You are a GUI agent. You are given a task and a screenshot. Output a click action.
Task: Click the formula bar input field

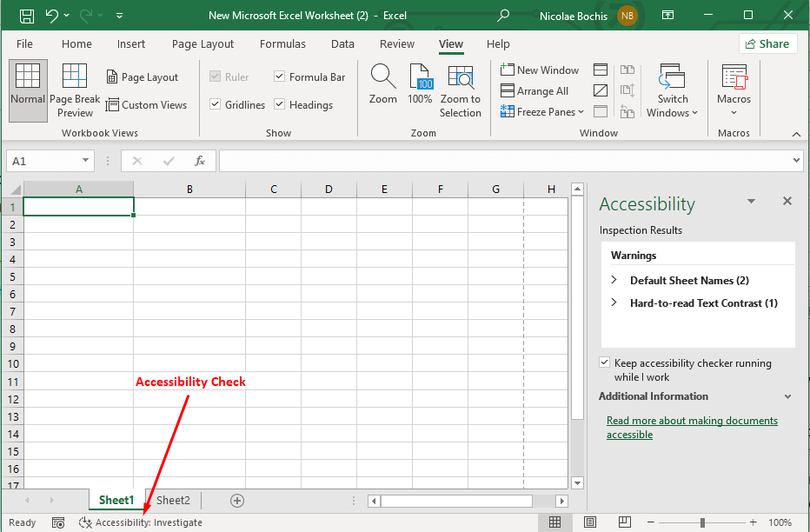pos(504,161)
